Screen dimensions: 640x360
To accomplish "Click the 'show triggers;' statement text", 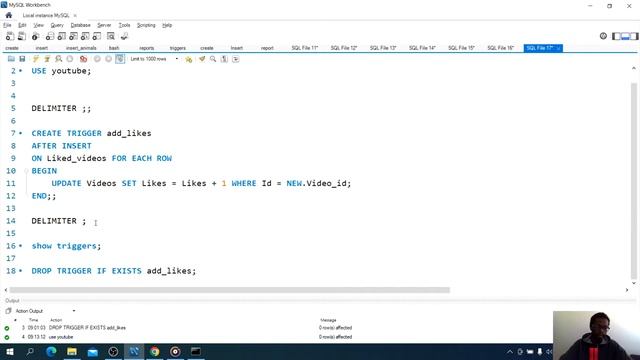I will click(x=66, y=246).
